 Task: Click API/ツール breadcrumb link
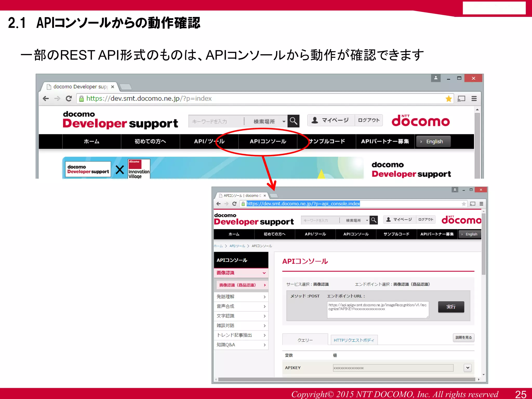(237, 246)
